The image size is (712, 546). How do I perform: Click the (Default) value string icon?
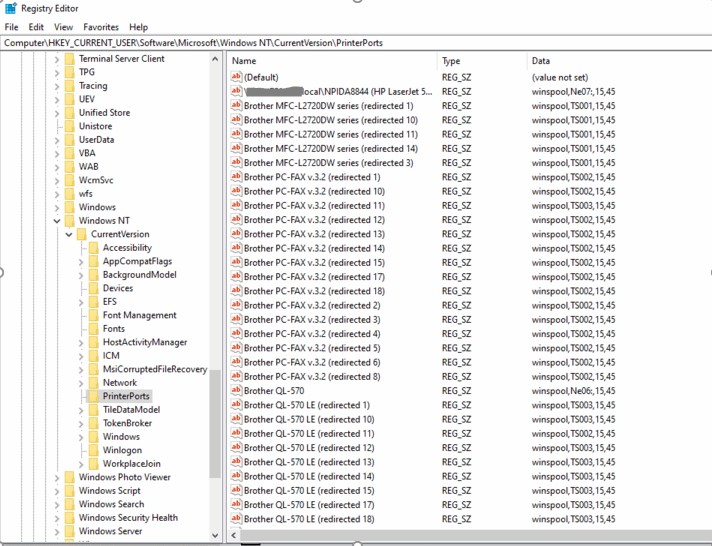pos(237,77)
